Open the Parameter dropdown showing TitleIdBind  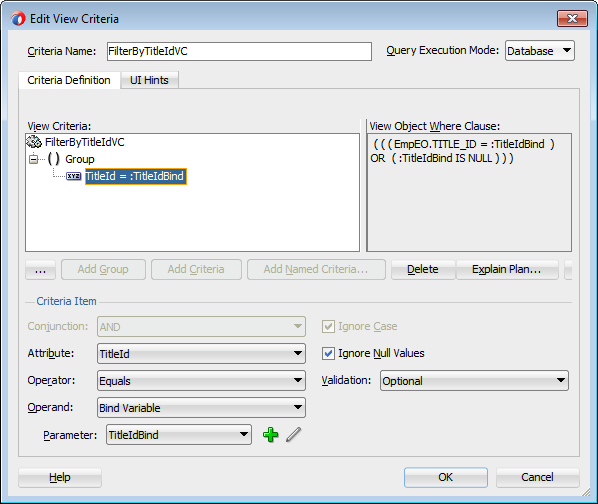pyautogui.click(x=178, y=435)
